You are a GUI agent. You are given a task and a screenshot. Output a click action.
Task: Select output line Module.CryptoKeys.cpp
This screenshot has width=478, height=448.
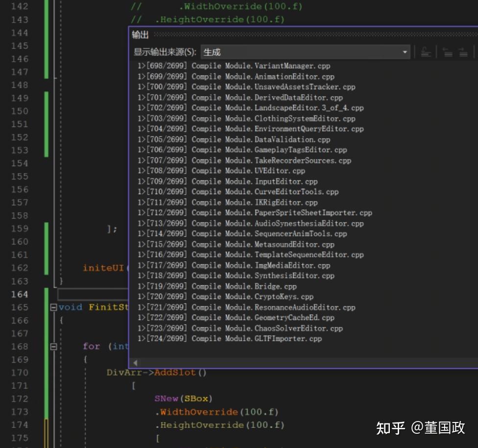pyautogui.click(x=226, y=297)
